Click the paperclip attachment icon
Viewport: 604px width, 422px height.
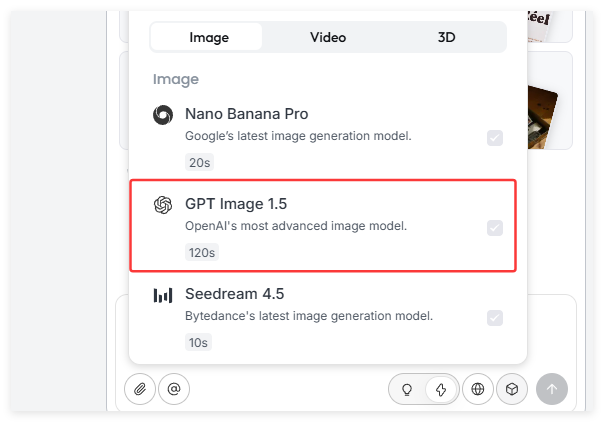pyautogui.click(x=140, y=389)
